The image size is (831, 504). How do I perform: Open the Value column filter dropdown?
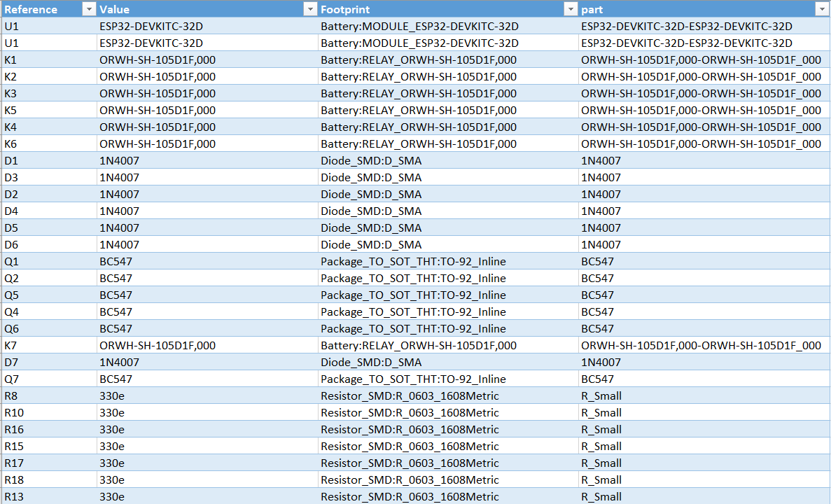coord(310,9)
